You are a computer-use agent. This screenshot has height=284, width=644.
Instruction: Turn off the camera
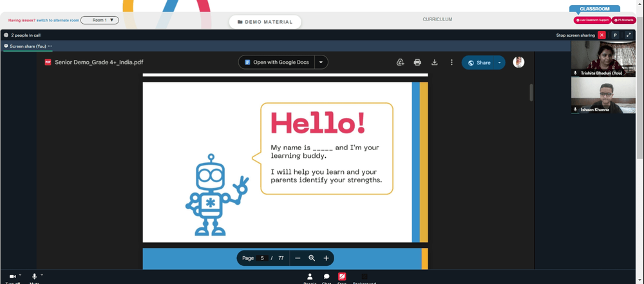tap(13, 277)
